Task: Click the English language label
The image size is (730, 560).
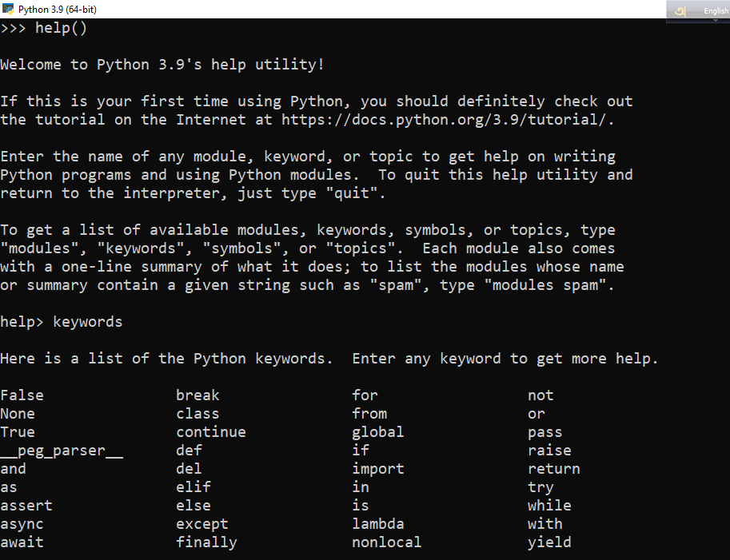Action: (715, 10)
